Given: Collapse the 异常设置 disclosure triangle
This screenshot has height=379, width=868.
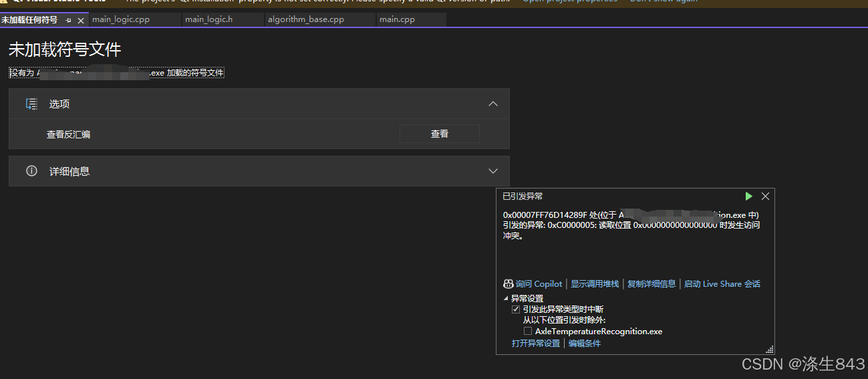Looking at the screenshot, I should [x=506, y=299].
